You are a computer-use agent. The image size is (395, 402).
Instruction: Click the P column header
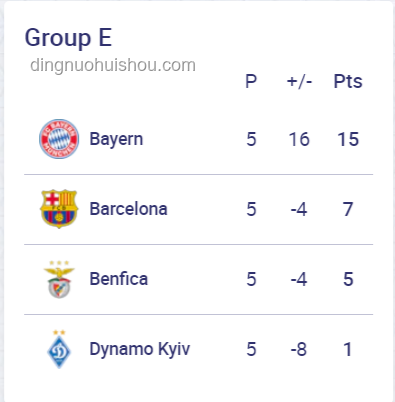point(251,81)
